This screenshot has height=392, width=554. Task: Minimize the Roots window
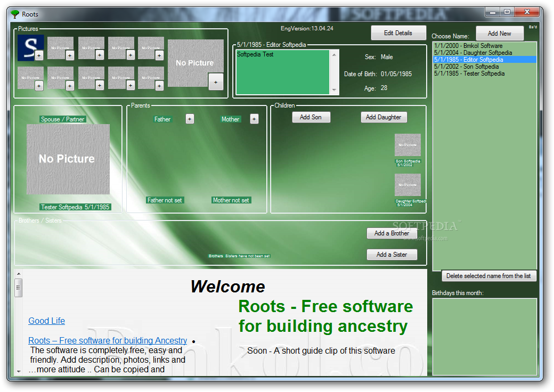(x=493, y=12)
